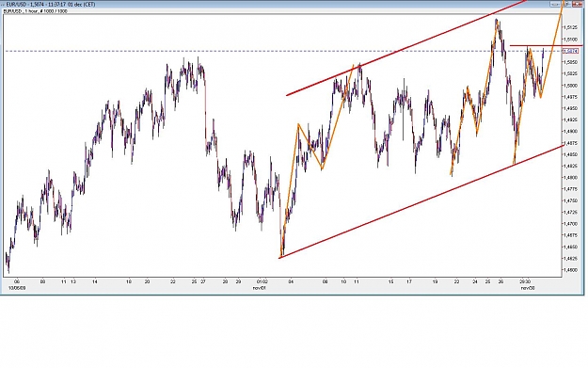Click the 10/06/09 start date label
Viewport: 588px width, 368px height.
[x=17, y=288]
